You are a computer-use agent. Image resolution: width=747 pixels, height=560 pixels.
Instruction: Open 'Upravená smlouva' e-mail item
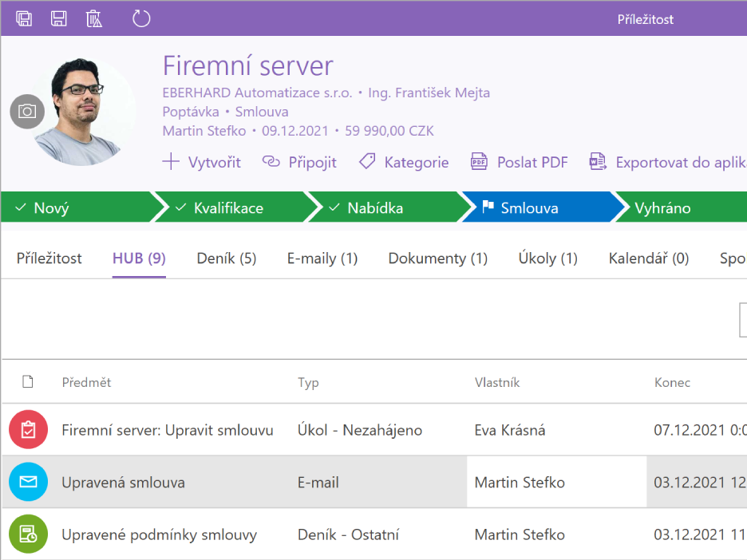pos(123,483)
